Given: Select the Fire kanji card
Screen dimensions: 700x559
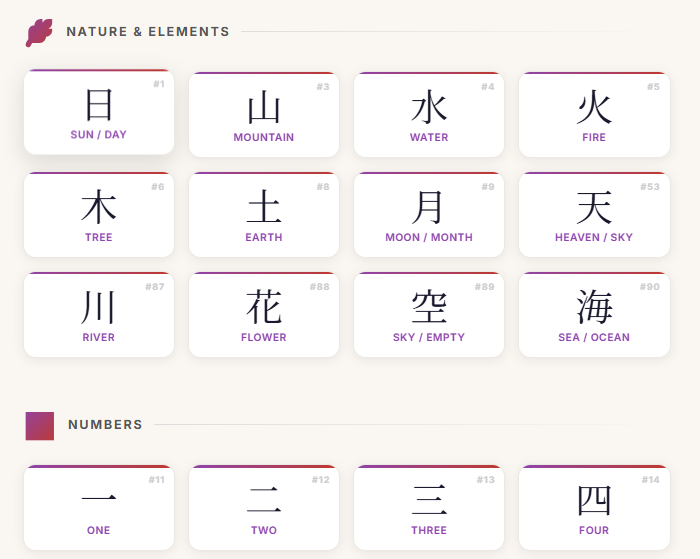Looking at the screenshot, I should coord(594,114).
